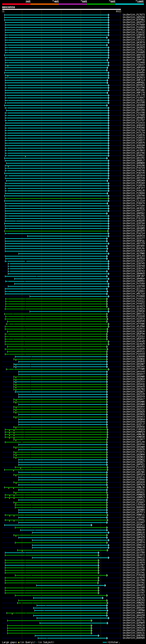Click the BB939559 query label
The width and height of the screenshot is (146, 644).
pyautogui.click(x=8, y=8)
